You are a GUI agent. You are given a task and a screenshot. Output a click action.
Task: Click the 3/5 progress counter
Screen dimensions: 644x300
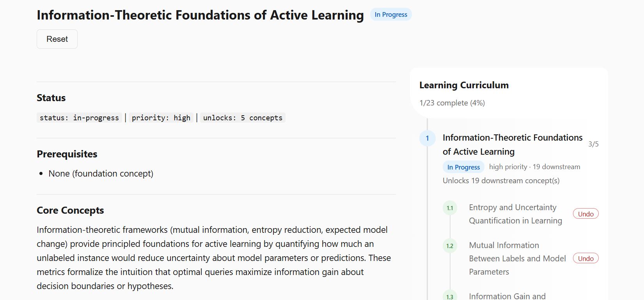coord(593,144)
